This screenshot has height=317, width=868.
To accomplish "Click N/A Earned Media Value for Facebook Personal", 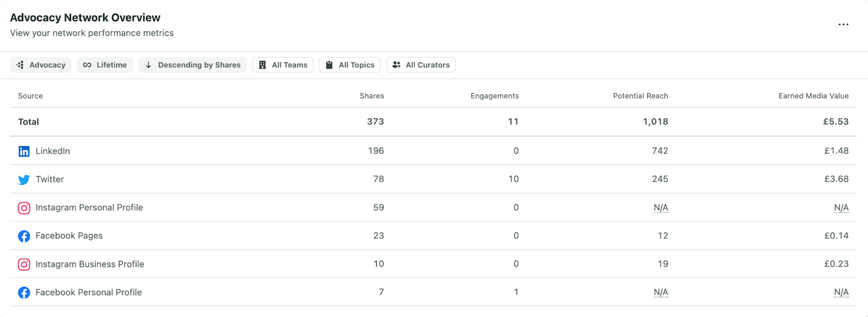I will [841, 293].
